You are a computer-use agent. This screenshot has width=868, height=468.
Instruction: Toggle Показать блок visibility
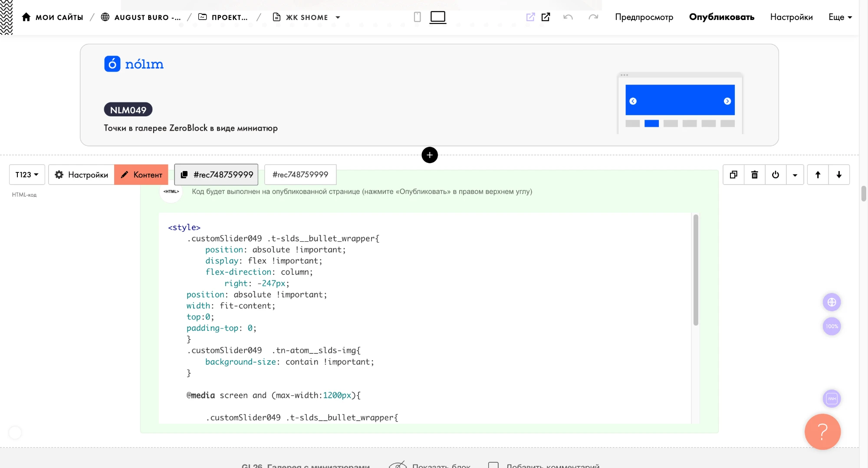(430, 465)
